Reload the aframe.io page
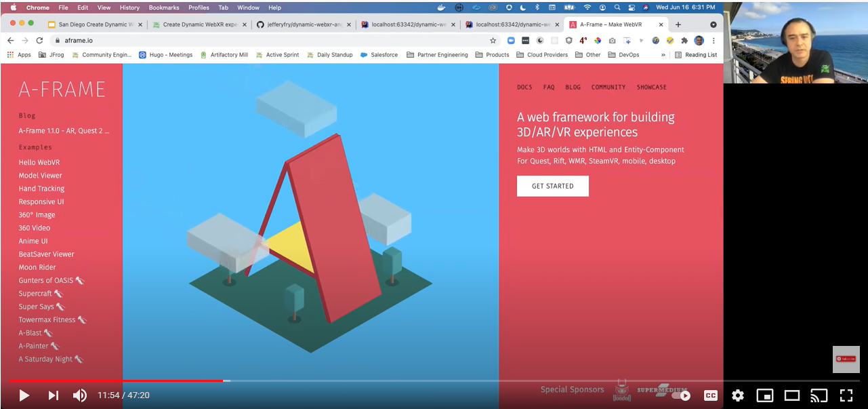This screenshot has height=409, width=868. (x=40, y=41)
